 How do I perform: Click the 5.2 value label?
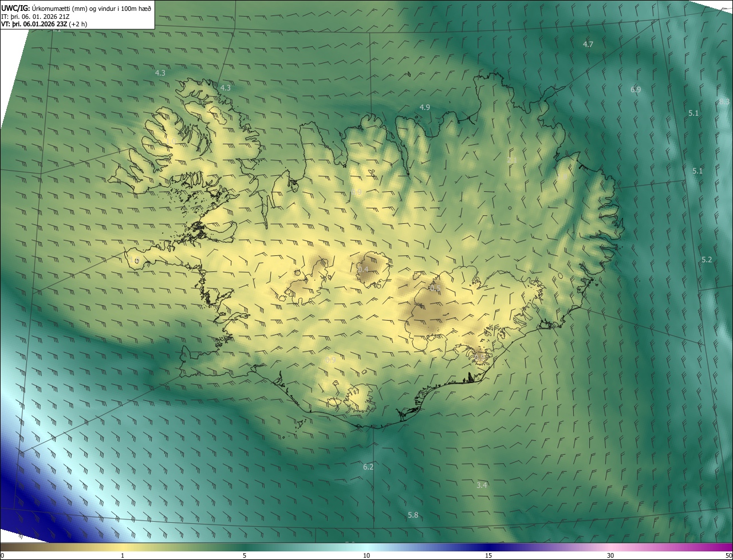point(707,260)
